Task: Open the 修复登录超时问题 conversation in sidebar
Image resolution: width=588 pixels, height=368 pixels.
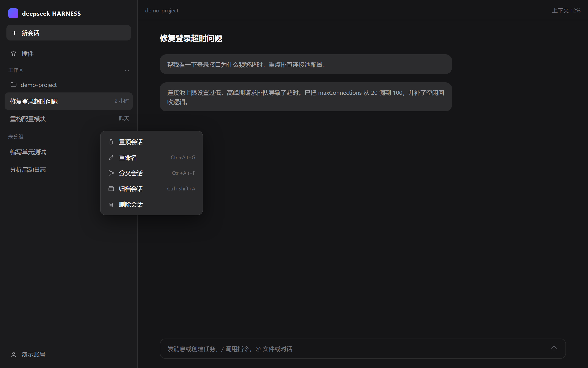Action: coord(68,101)
